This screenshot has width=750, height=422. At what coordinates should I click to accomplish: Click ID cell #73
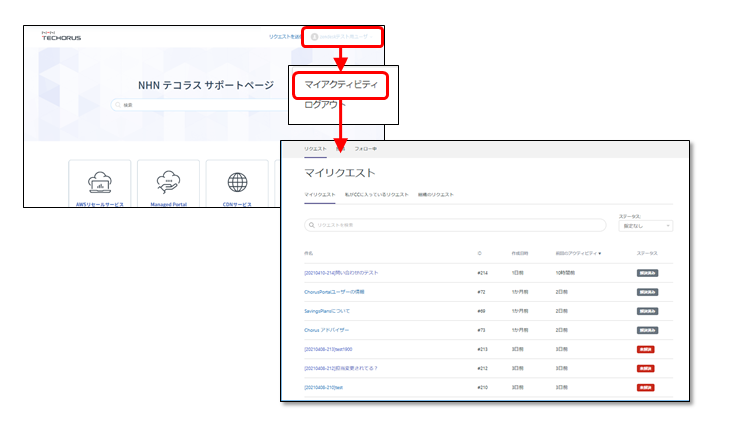coord(481,330)
